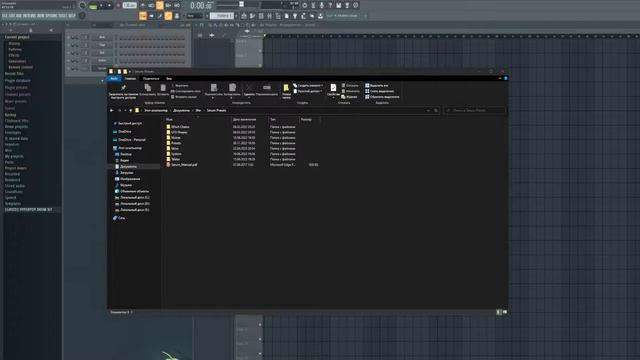The width and height of the screenshot is (640, 360).
Task: Switch to Главная tab in Explorer ribbon
Action: [x=130, y=78]
